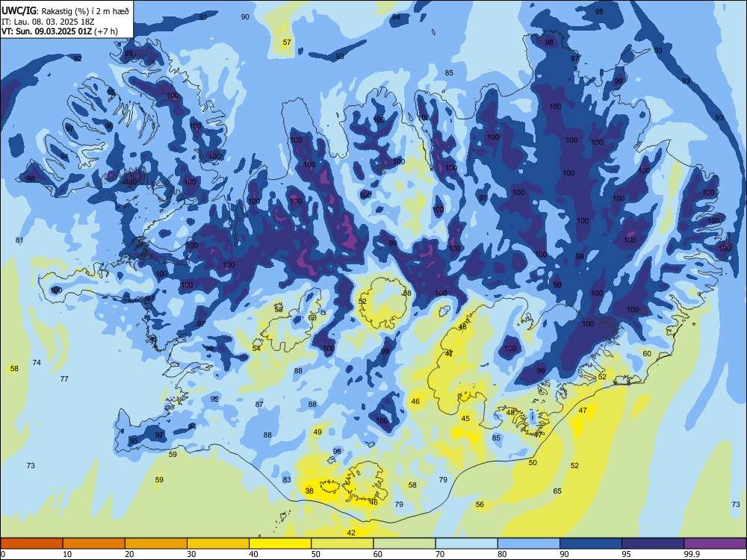Click the '57' humidity value on the map
Screen dimensions: 747x560
pos(287,42)
